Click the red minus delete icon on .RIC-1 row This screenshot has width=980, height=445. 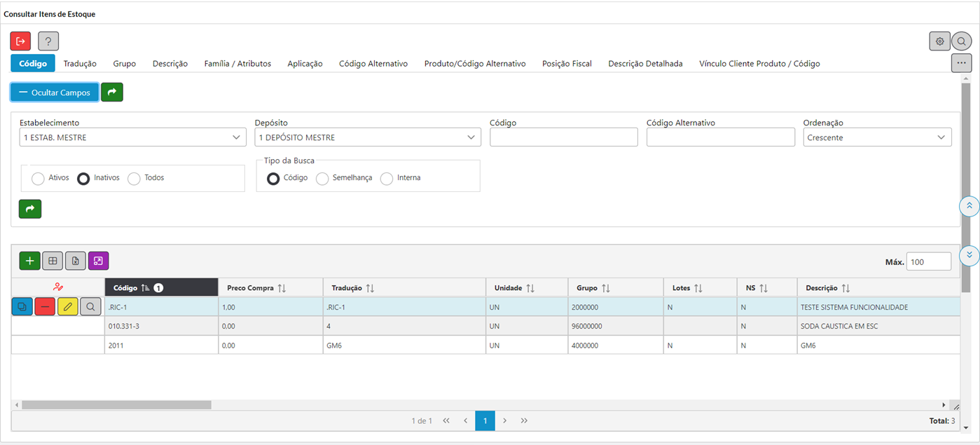pyautogui.click(x=46, y=306)
